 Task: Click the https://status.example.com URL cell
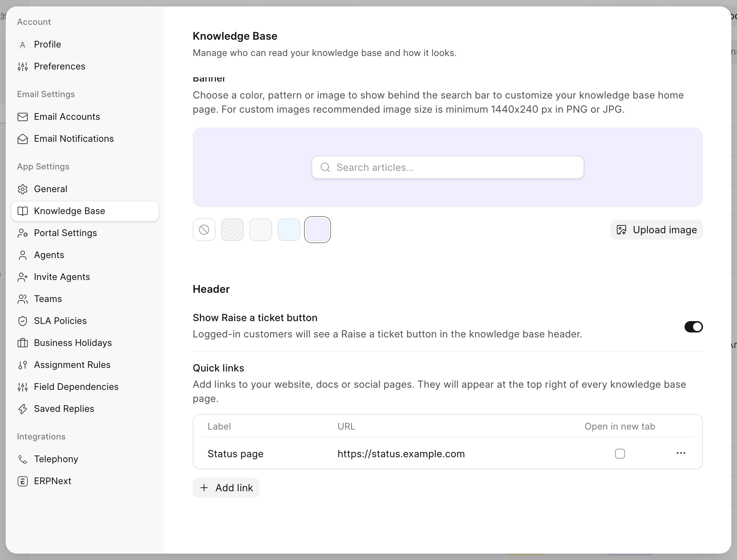[401, 454]
